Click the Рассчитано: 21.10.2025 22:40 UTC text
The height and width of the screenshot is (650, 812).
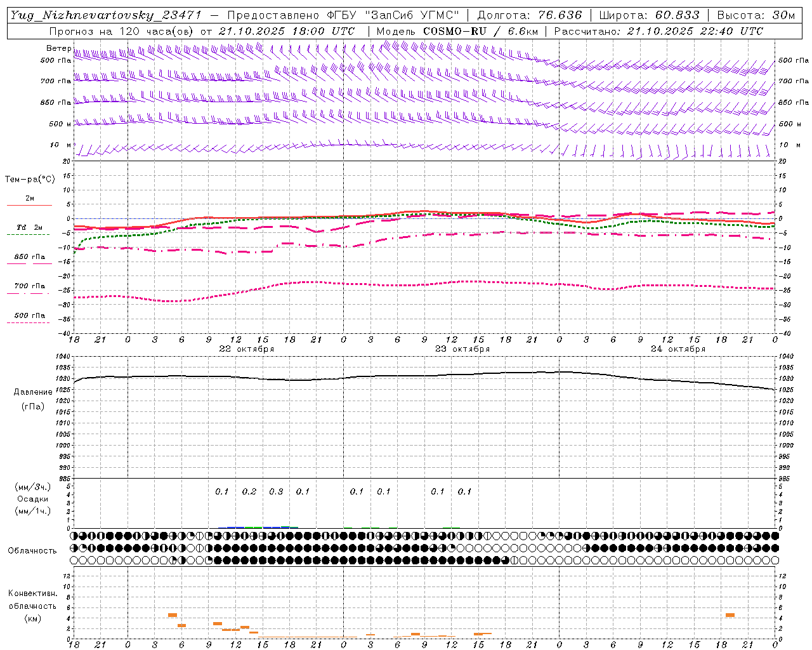coord(658,31)
